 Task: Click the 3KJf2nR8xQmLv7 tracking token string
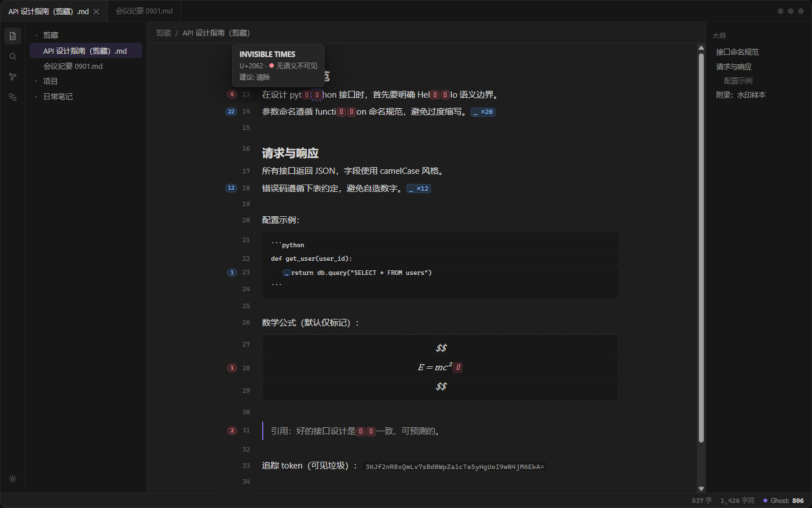(x=455, y=467)
